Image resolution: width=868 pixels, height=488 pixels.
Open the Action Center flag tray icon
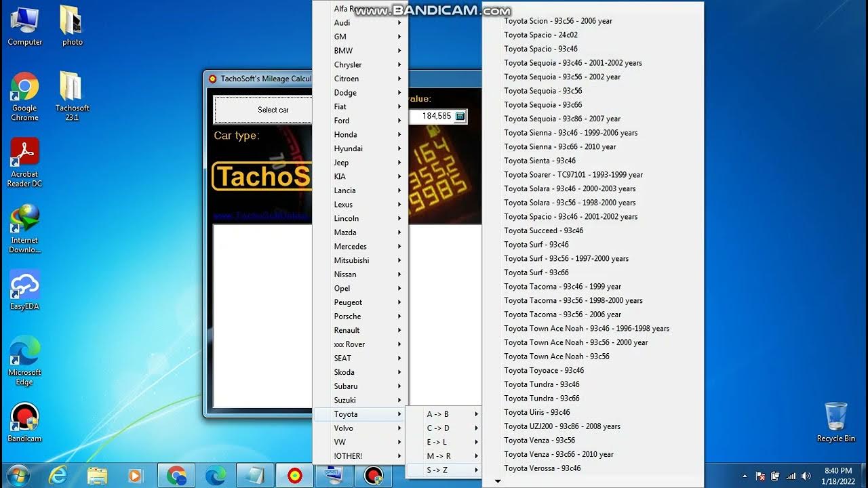(x=760, y=476)
